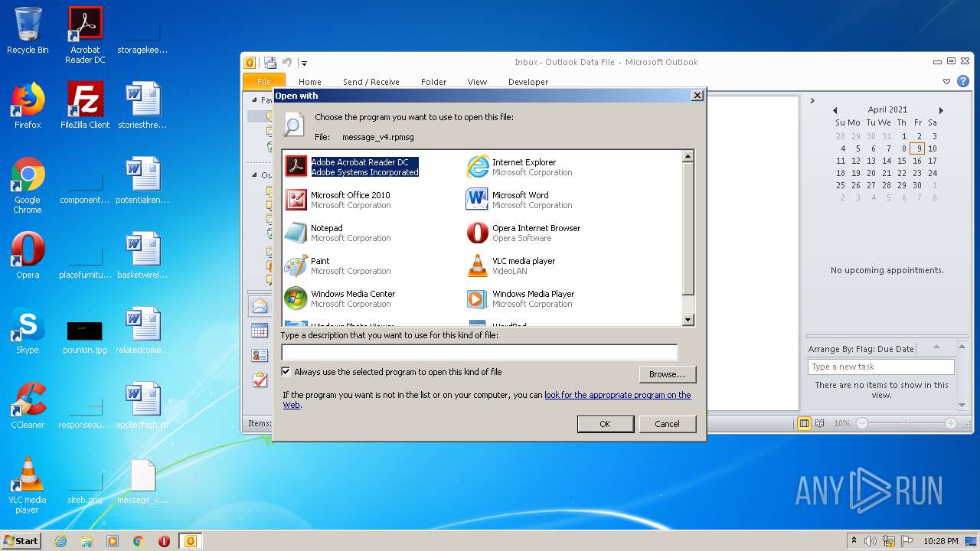Click Outlook Send/Receive All quick access icon
Image resolution: width=980 pixels, height=551 pixels.
tap(269, 63)
